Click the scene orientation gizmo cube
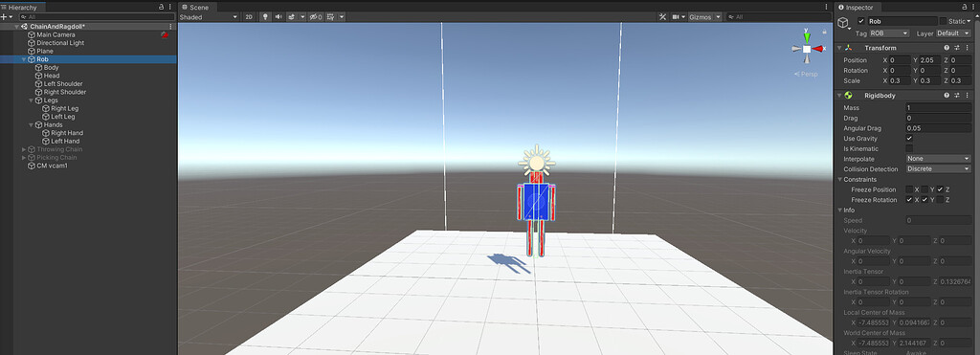Viewport: 980px width, 355px height. pos(807,49)
